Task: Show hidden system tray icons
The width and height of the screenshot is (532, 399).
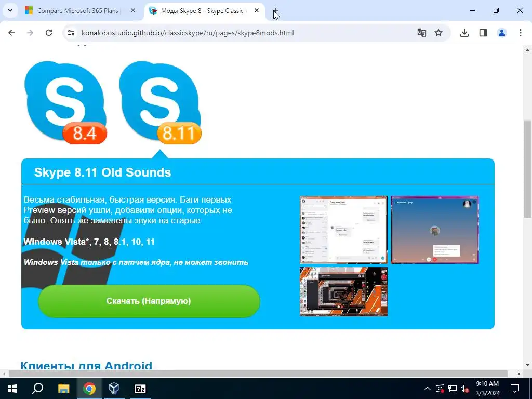Action: click(428, 389)
